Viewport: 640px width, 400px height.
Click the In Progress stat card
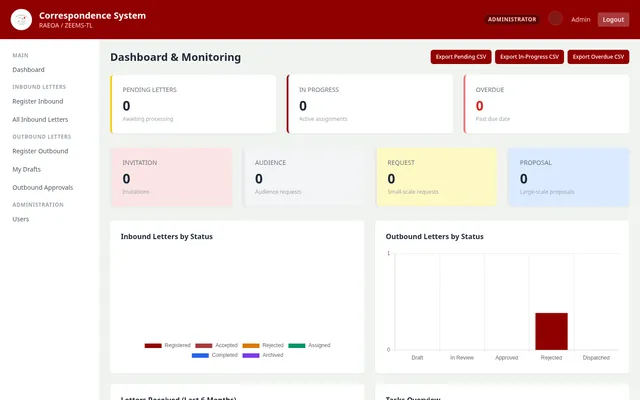pyautogui.click(x=370, y=104)
